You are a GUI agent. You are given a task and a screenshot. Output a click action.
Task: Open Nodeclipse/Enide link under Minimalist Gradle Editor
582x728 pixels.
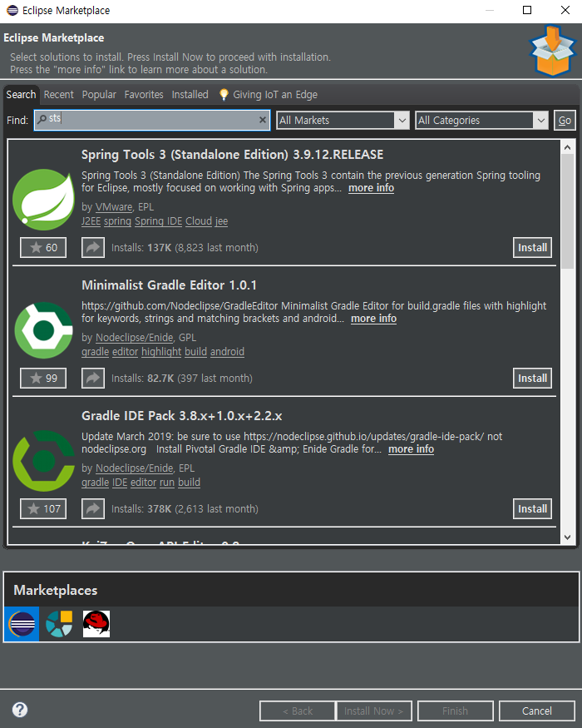click(x=135, y=337)
